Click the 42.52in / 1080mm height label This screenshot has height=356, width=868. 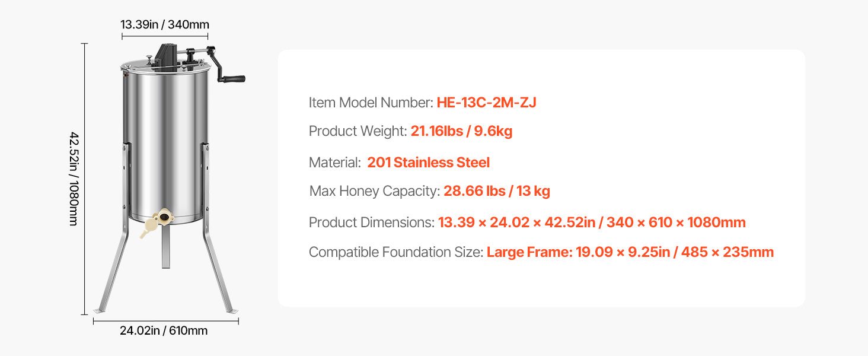tap(74, 178)
